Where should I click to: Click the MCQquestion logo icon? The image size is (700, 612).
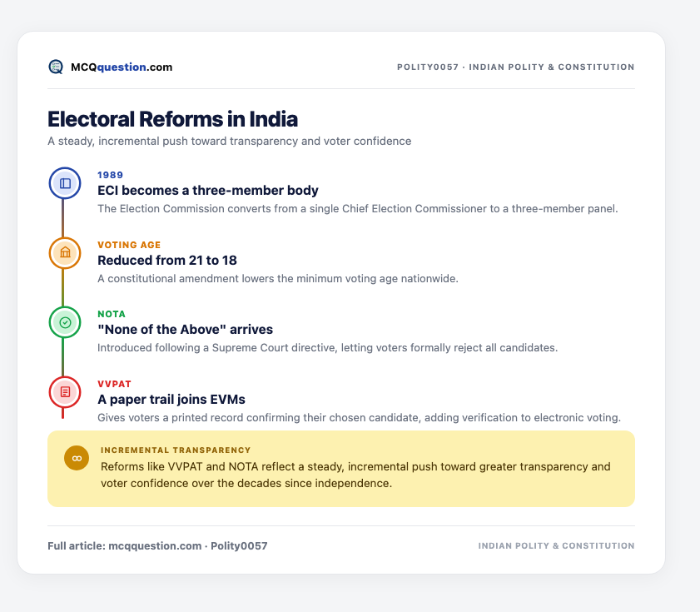(x=56, y=67)
